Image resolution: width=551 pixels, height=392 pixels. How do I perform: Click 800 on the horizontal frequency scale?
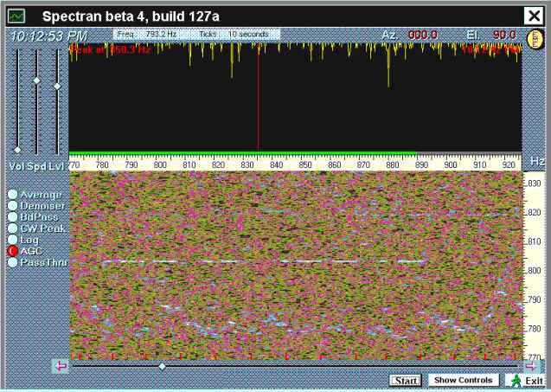(160, 165)
